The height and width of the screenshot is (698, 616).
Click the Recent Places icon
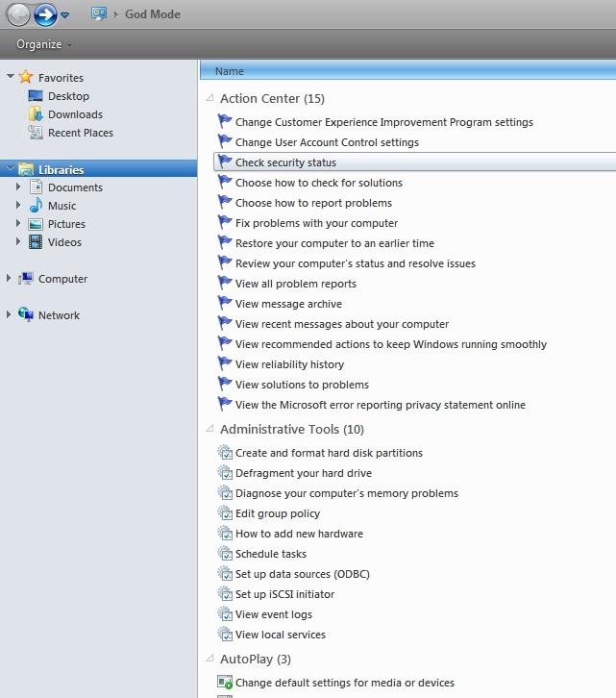[36, 133]
